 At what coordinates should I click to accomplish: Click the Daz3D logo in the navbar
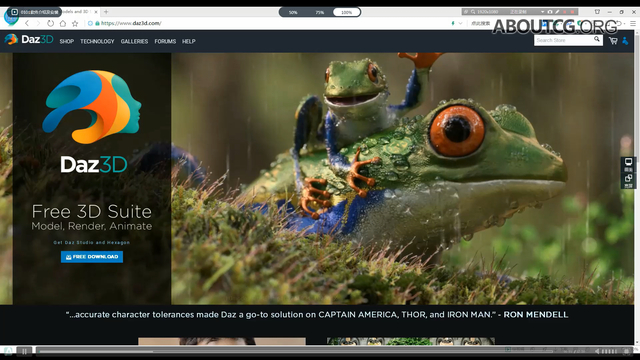(29, 39)
